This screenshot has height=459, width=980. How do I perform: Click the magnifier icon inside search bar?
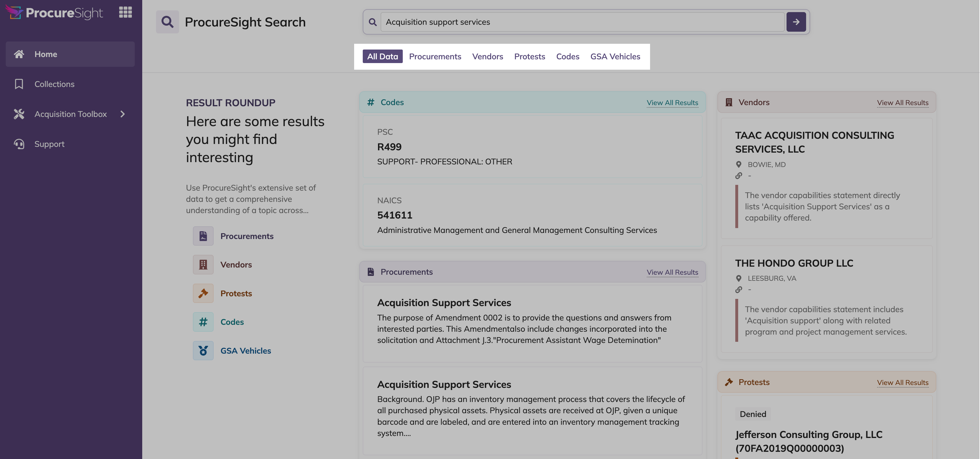click(x=373, y=22)
